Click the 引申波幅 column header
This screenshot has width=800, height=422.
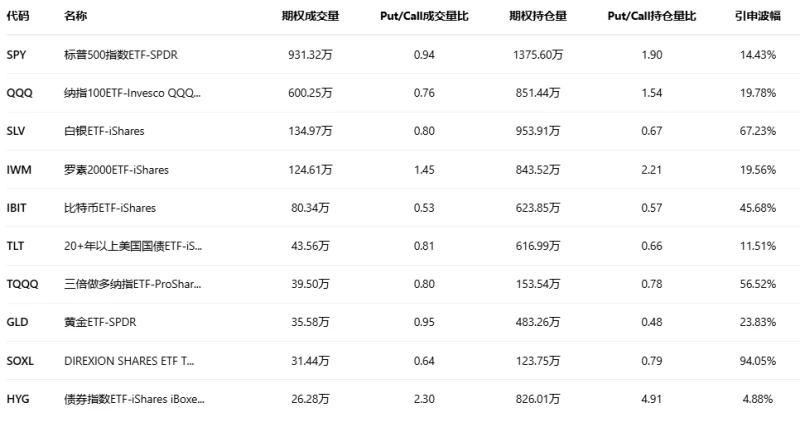click(757, 17)
